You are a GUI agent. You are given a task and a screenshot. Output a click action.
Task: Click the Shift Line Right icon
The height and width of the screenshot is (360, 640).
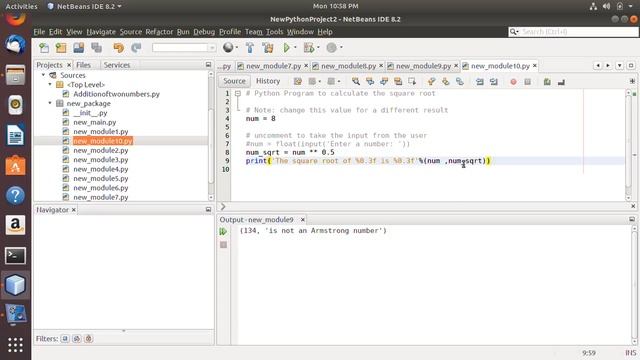point(494,82)
